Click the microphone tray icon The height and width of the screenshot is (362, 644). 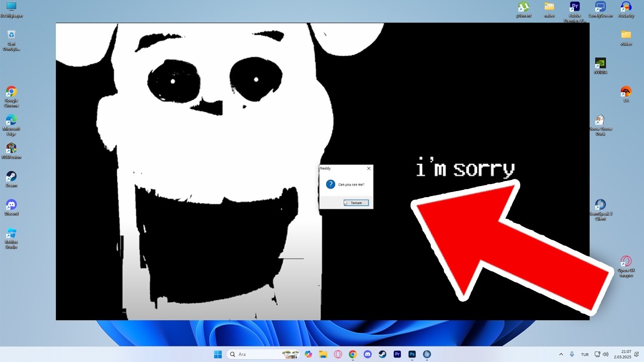click(572, 354)
